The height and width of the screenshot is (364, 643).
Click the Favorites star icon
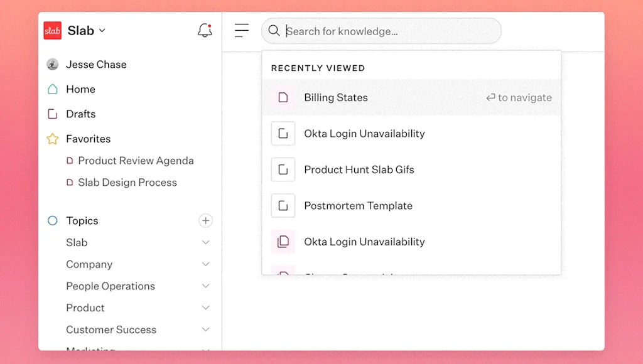click(x=53, y=139)
